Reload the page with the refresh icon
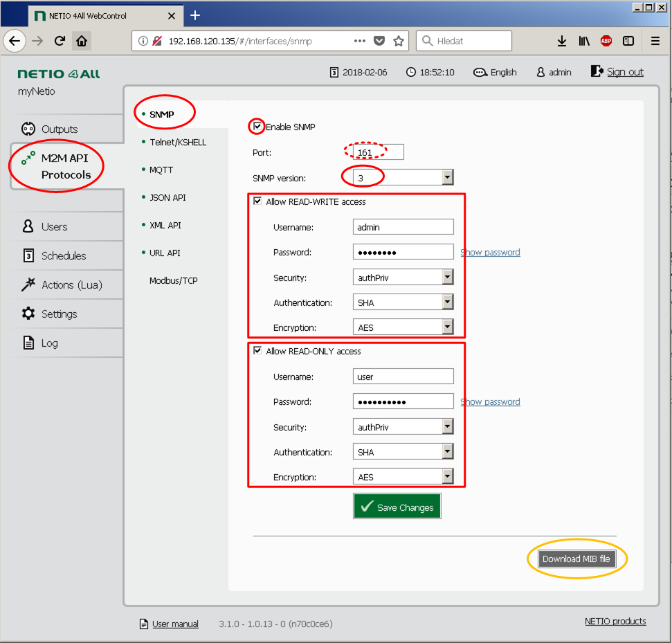 click(x=60, y=41)
